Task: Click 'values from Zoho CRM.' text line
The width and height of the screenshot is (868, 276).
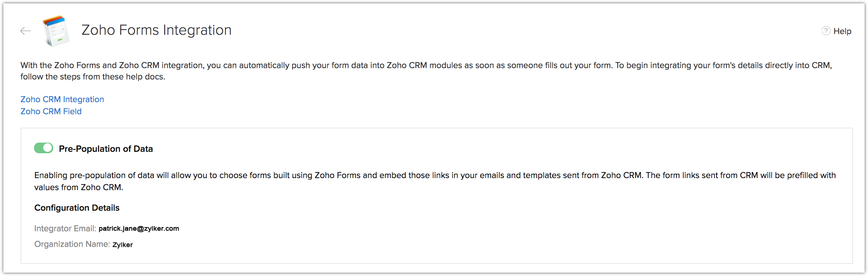Action: click(78, 187)
